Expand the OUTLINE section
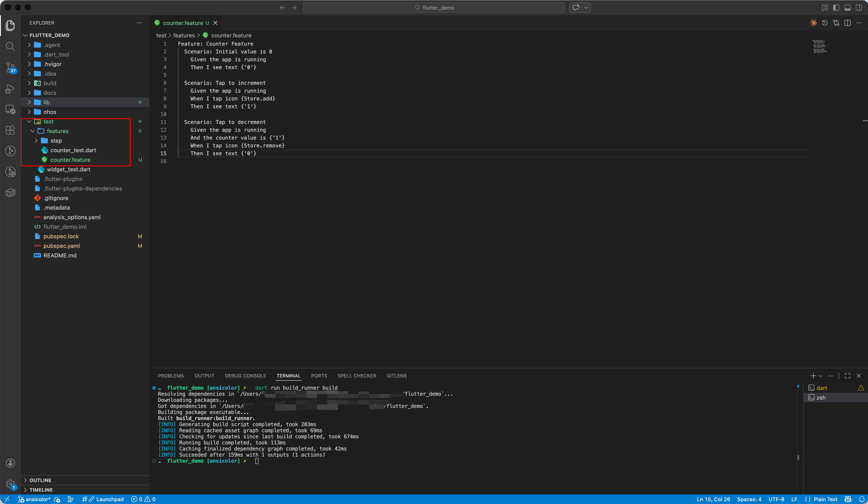Screen dimensions: 868x504 40,480
